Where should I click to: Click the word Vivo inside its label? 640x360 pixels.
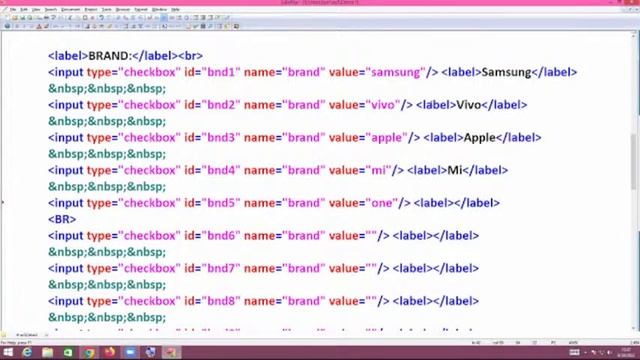(x=469, y=105)
